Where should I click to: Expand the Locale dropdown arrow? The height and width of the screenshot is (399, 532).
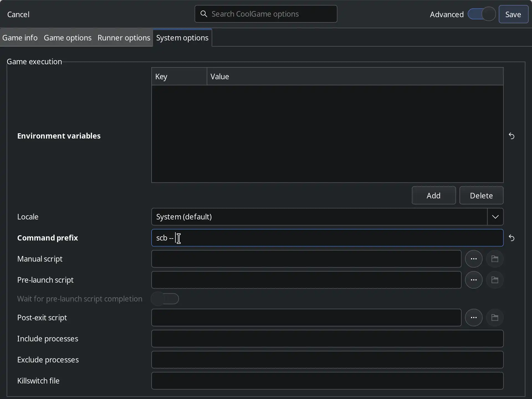click(495, 217)
